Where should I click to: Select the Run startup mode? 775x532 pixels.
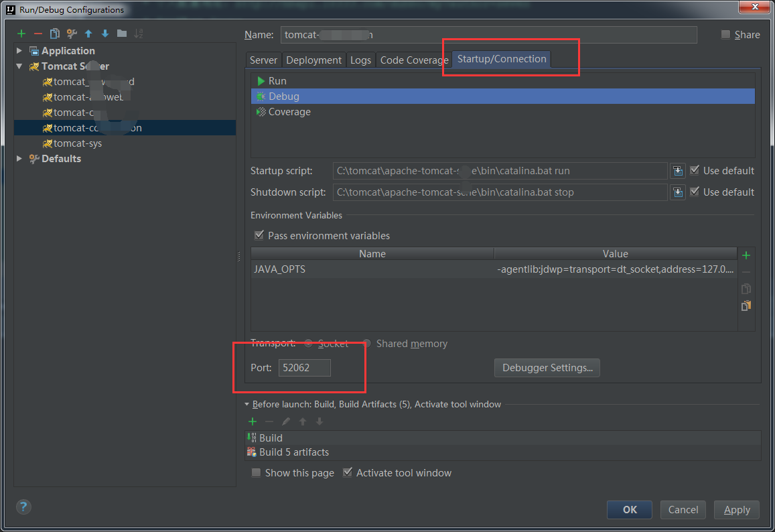502,80
